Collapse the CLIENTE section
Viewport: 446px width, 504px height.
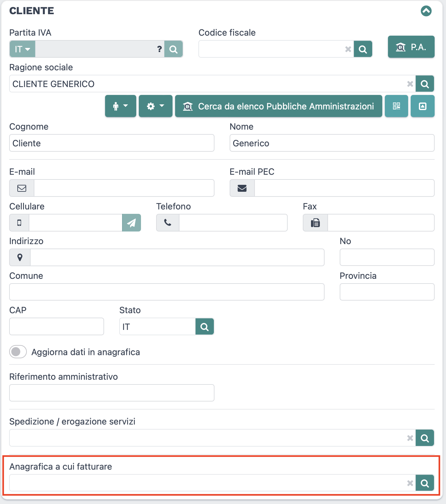426,11
